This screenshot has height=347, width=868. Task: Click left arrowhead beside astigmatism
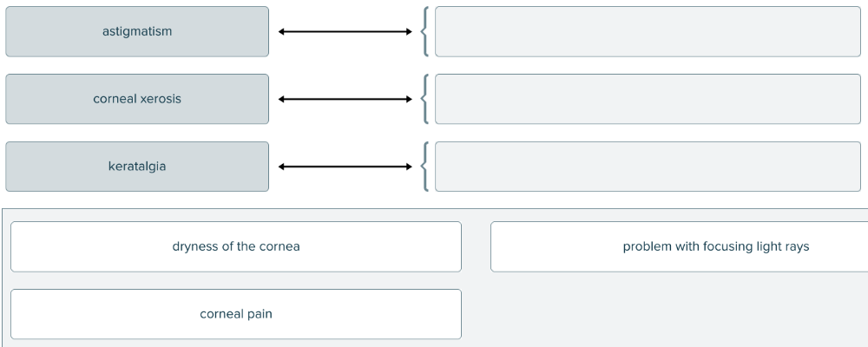282,32
